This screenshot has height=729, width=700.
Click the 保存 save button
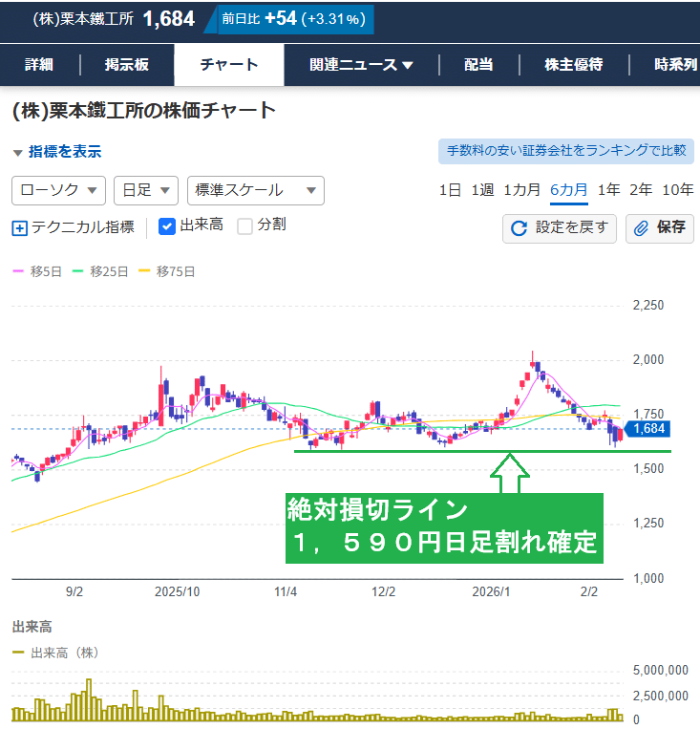point(660,228)
